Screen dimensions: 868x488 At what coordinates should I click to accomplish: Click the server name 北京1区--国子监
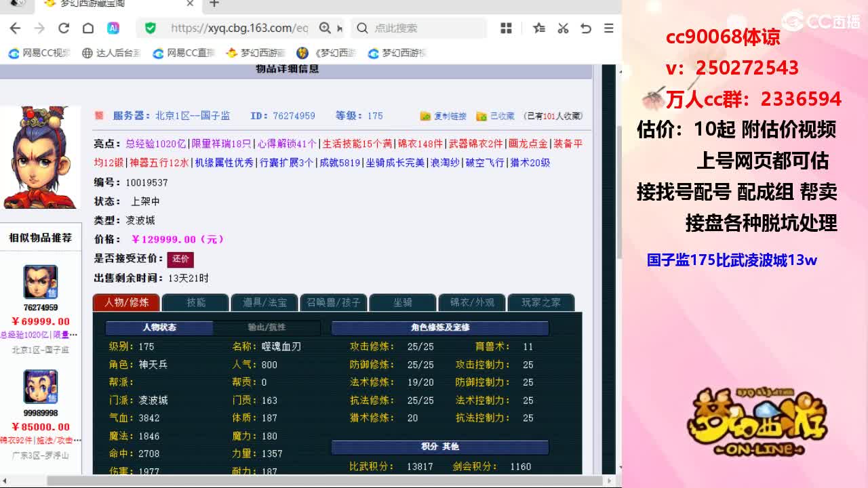[193, 116]
